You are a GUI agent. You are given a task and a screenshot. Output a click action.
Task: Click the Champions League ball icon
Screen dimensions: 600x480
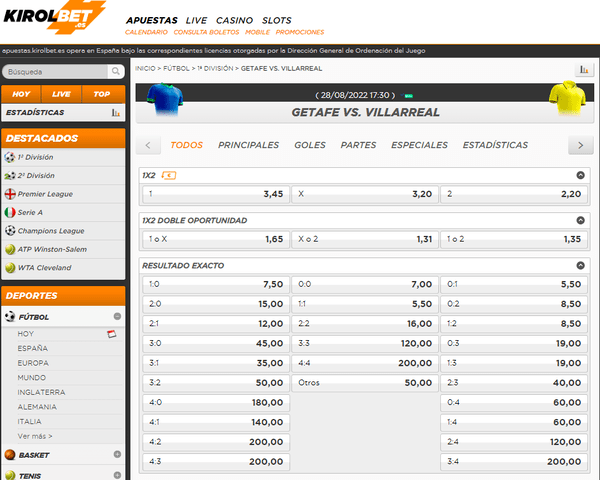pyautogui.click(x=10, y=231)
